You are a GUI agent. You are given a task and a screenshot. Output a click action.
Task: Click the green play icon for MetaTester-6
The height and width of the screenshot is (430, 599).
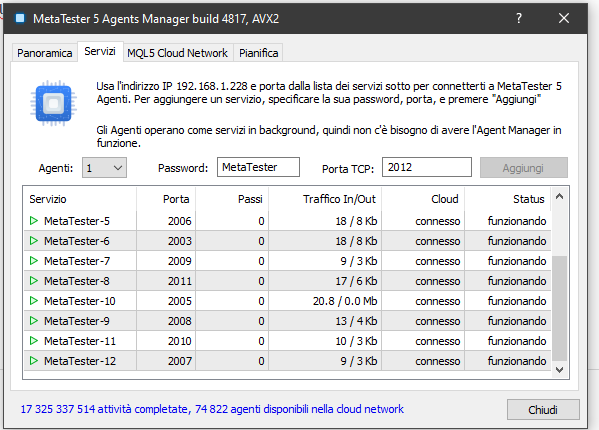pyautogui.click(x=34, y=241)
